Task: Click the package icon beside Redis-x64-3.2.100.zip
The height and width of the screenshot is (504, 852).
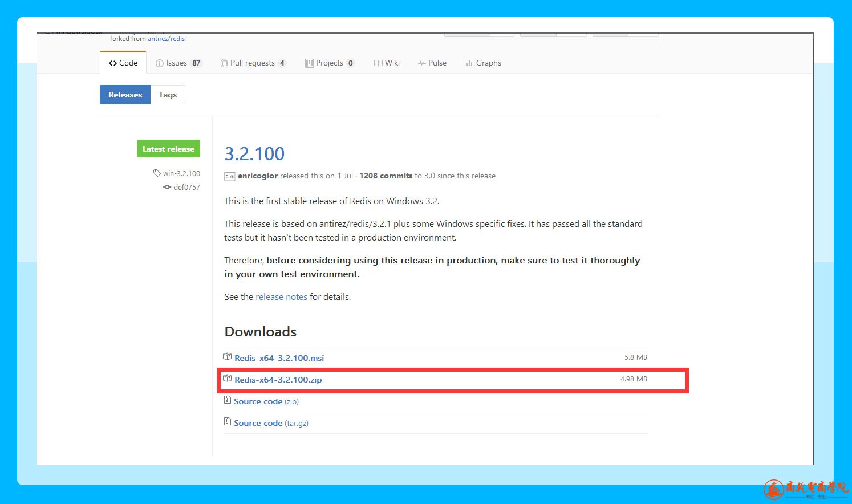Action: point(227,379)
